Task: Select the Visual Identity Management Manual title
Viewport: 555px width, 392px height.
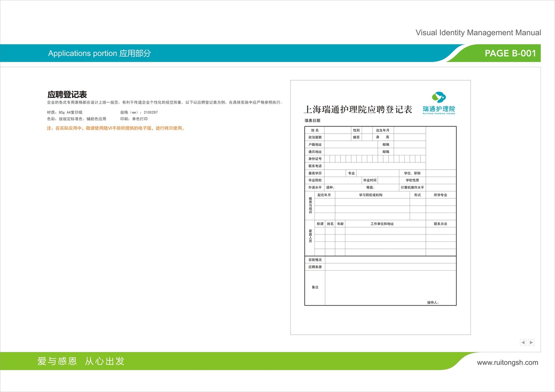Action: click(478, 32)
